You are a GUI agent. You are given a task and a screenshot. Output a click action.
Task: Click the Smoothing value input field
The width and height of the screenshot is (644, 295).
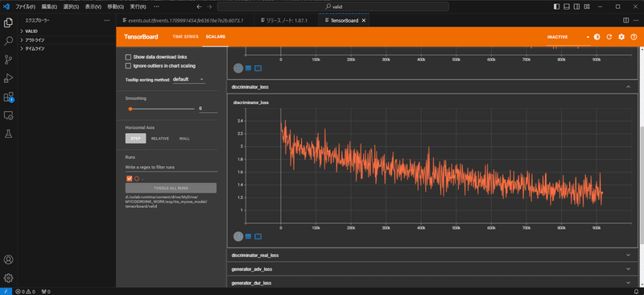coord(208,109)
